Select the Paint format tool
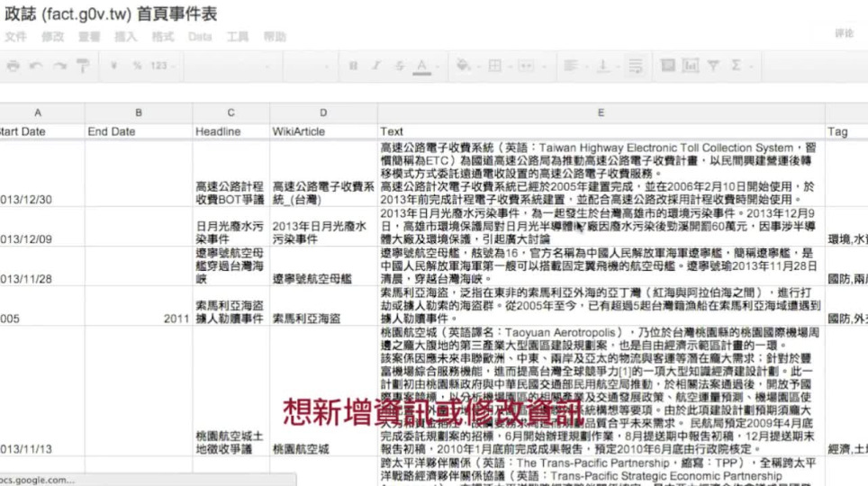The width and height of the screenshot is (868, 486). click(x=83, y=66)
